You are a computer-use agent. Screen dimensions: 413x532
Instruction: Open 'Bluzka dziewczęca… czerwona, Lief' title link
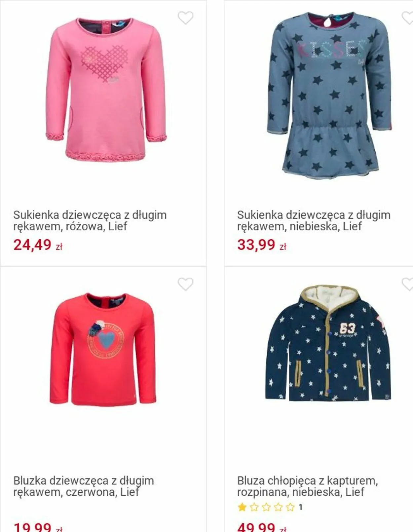pyautogui.click(x=84, y=486)
